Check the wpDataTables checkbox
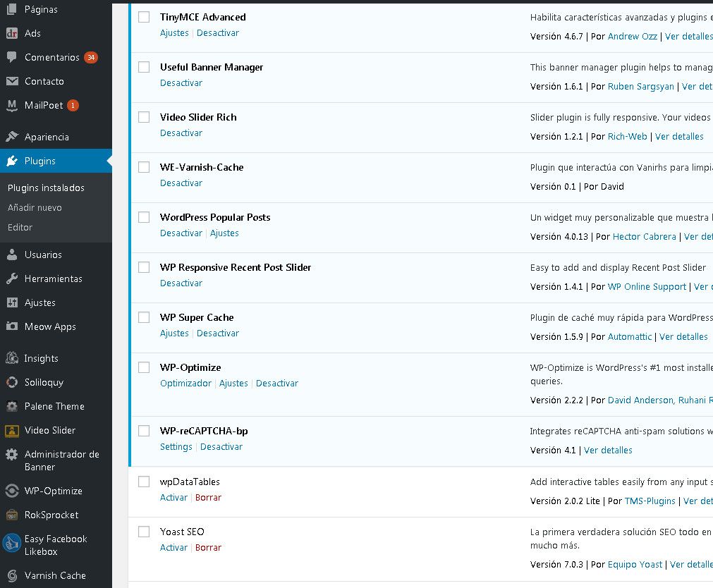This screenshot has height=588, width=713. (x=144, y=482)
